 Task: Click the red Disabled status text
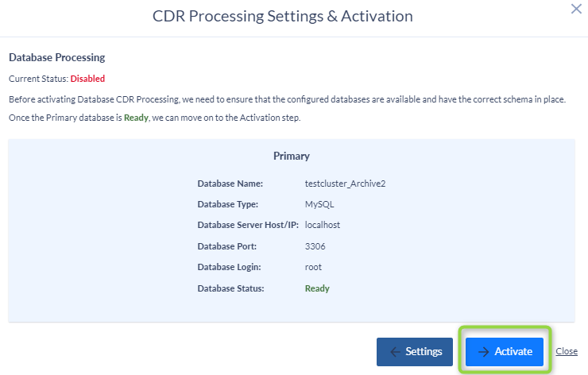pyautogui.click(x=87, y=79)
